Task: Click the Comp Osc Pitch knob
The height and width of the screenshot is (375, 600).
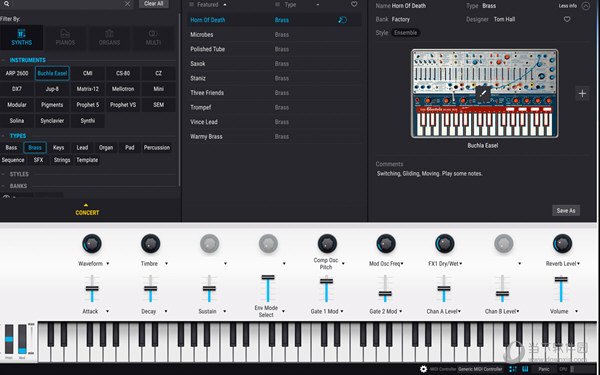Action: 327,243
